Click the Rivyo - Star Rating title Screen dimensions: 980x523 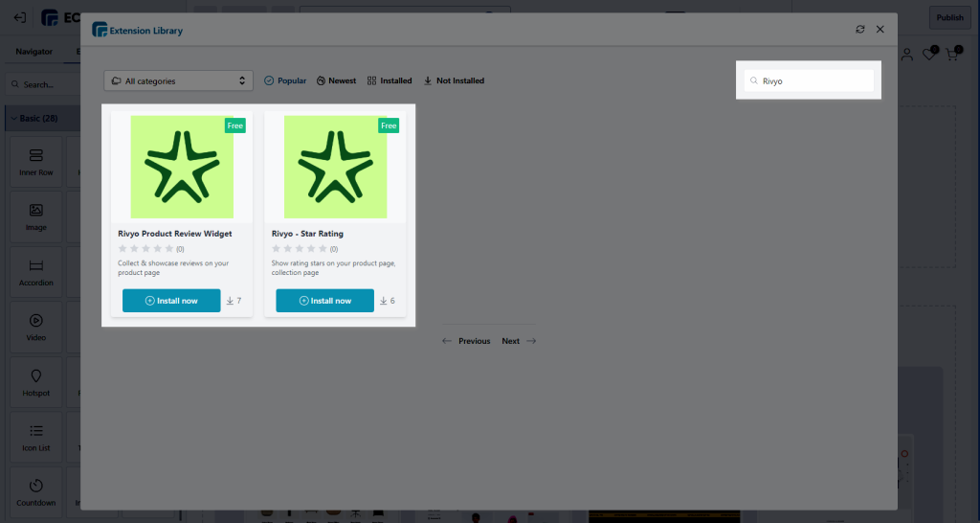click(x=307, y=234)
